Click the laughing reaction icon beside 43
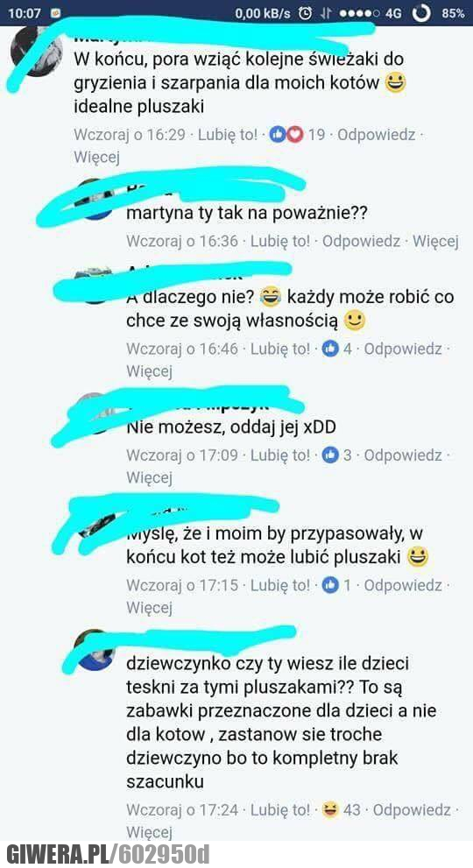The image size is (473, 868). [x=330, y=810]
